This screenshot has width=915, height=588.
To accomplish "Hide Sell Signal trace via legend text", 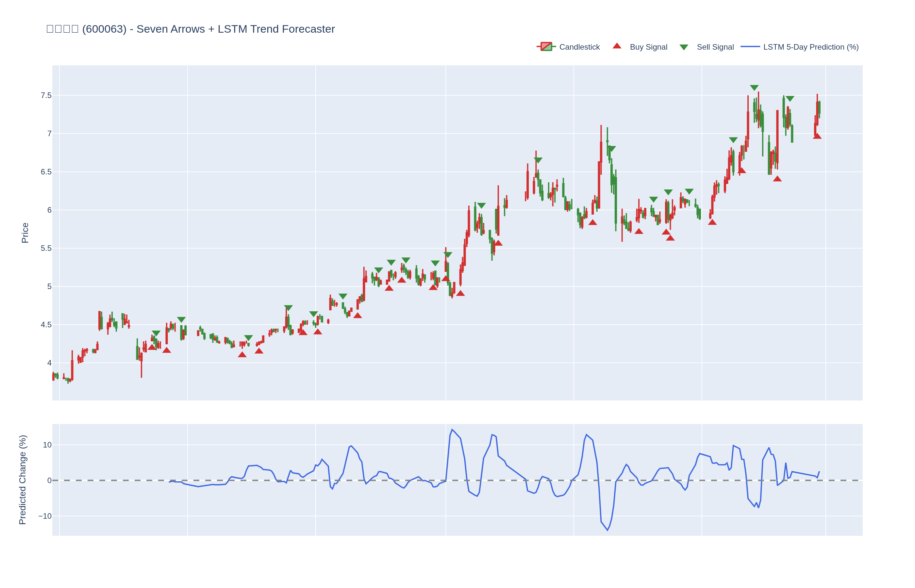I will coord(715,47).
